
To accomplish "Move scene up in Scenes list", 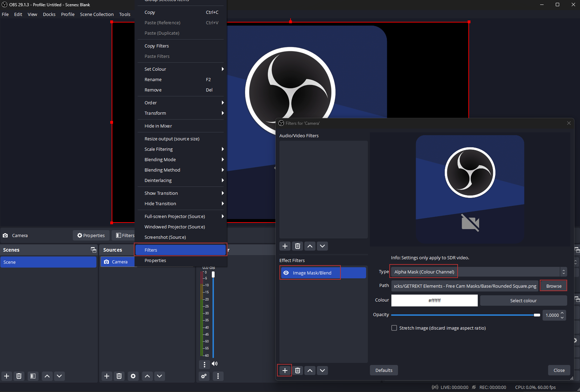I will click(47, 376).
